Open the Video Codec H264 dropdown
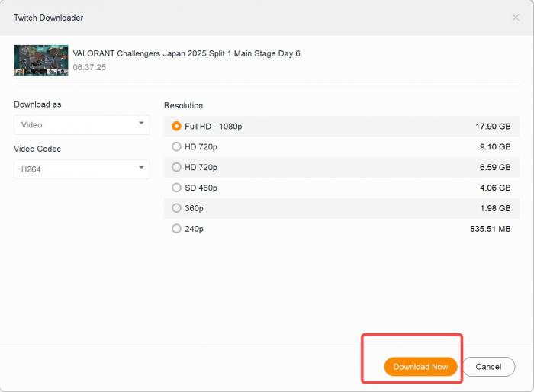 tap(82, 169)
